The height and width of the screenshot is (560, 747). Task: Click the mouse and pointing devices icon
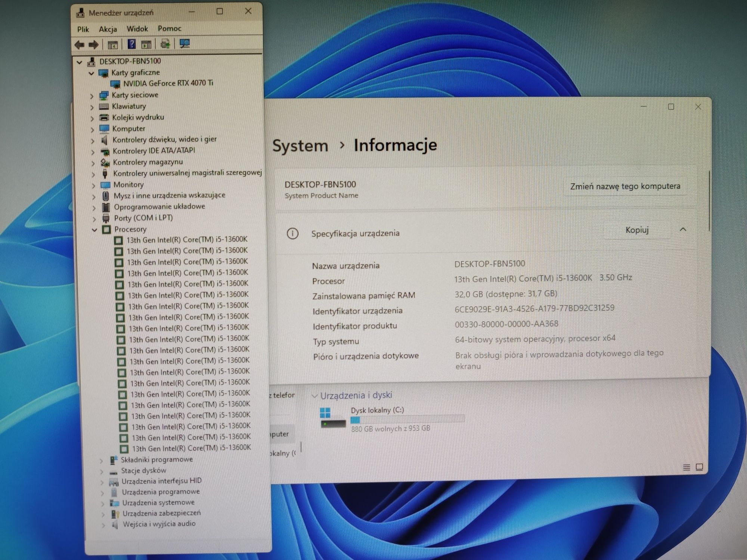pos(106,196)
